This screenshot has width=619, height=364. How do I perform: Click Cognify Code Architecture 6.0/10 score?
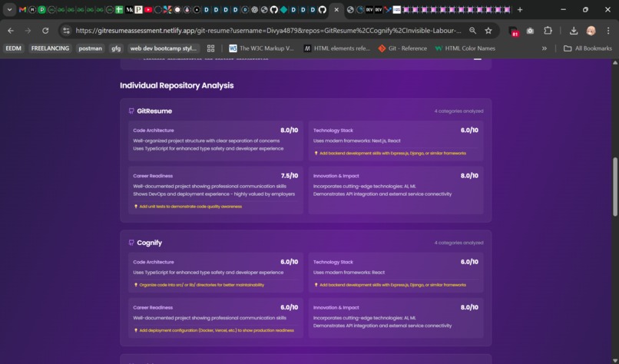click(289, 262)
